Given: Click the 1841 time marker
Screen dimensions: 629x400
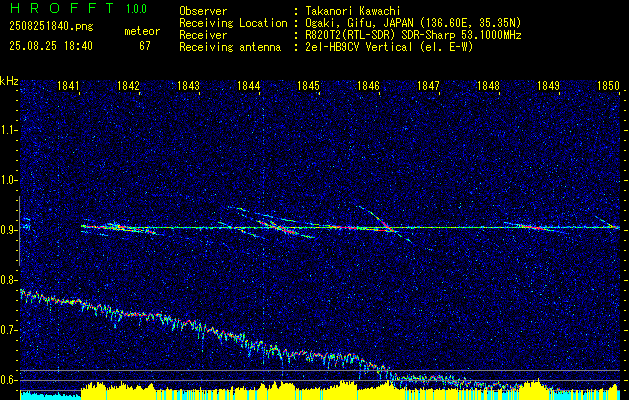Looking at the screenshot, I should (69, 86).
